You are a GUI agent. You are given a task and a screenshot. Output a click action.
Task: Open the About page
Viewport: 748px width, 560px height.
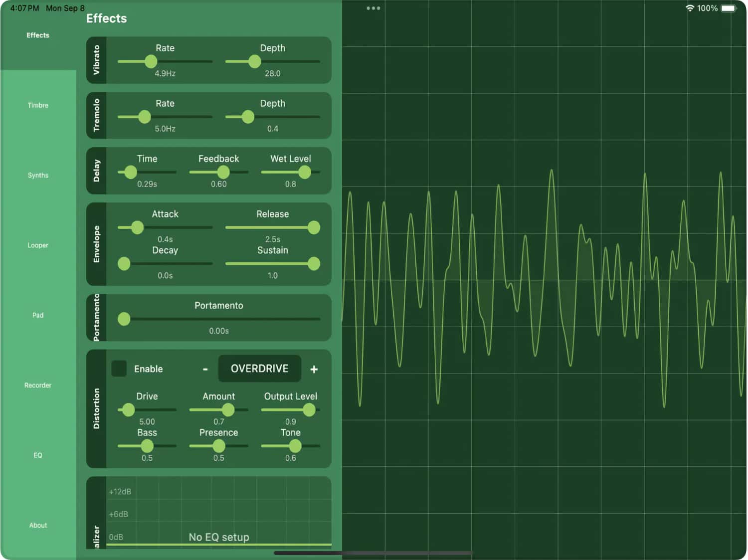pyautogui.click(x=38, y=525)
